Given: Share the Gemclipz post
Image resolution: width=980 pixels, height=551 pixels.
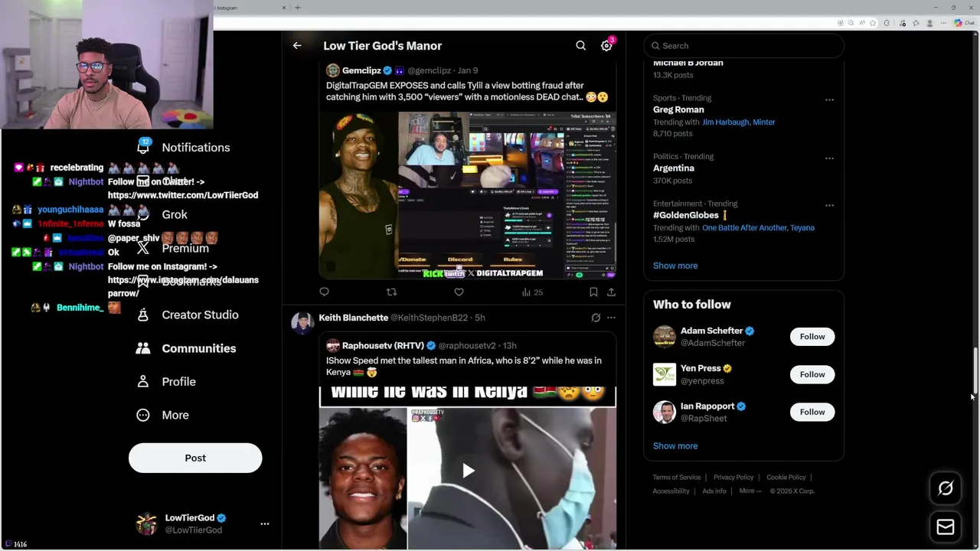Looking at the screenshot, I should 611,292.
